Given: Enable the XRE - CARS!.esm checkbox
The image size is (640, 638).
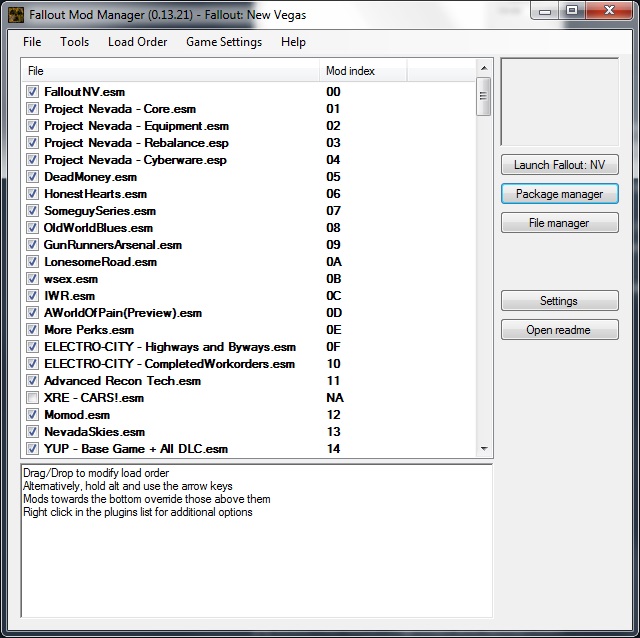Looking at the screenshot, I should click(32, 398).
